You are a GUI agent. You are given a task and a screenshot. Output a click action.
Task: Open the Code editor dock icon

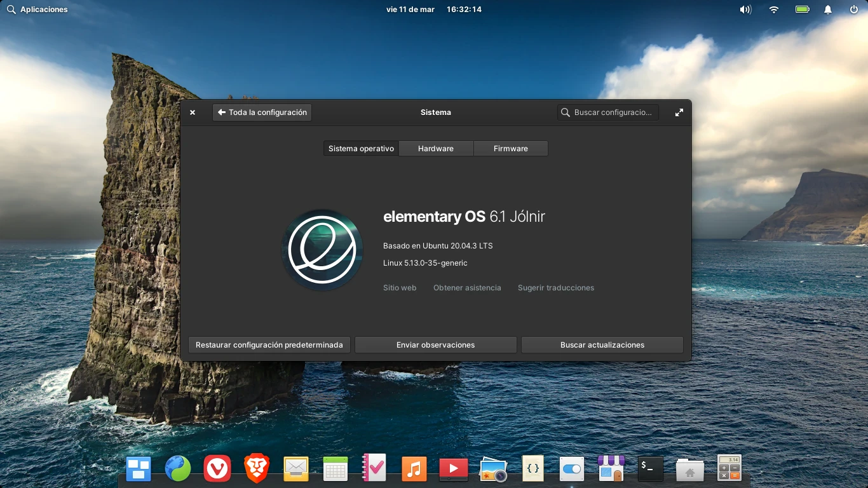[532, 469]
